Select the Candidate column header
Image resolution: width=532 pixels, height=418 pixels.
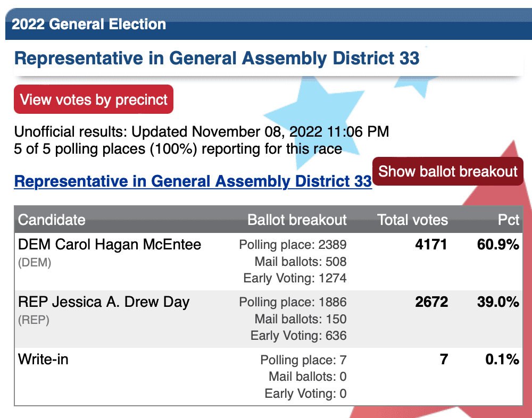coord(52,220)
